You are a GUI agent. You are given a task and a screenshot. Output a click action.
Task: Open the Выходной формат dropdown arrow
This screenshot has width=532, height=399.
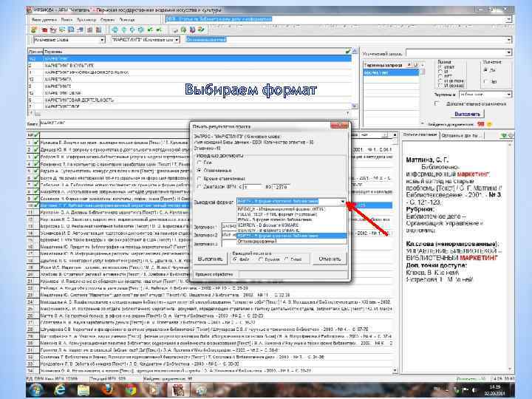coord(342,202)
